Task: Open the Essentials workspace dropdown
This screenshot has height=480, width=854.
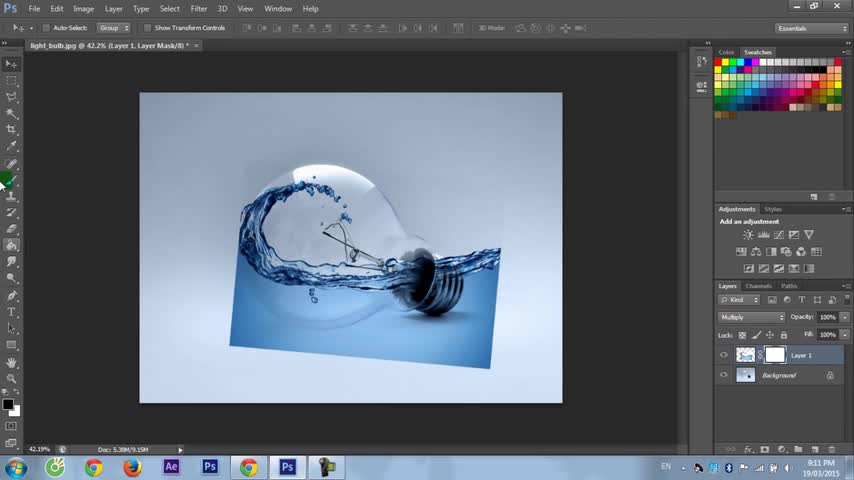Action: click(811, 28)
